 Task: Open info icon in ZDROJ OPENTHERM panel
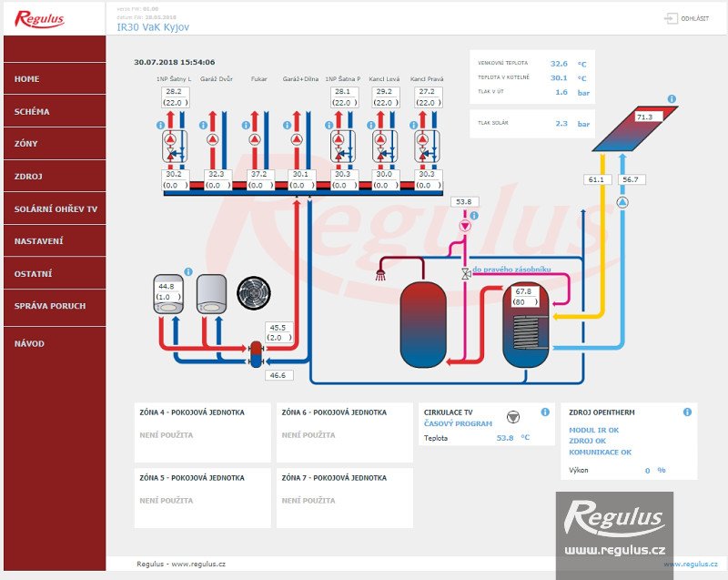click(x=688, y=412)
